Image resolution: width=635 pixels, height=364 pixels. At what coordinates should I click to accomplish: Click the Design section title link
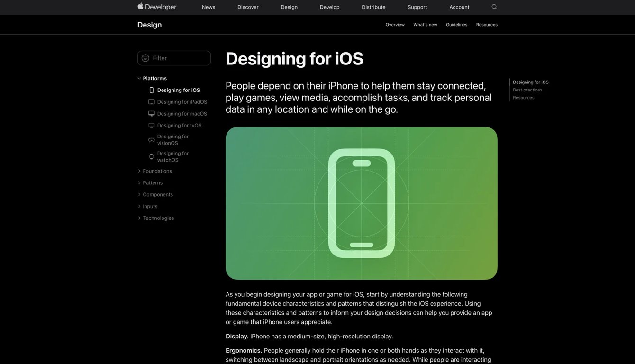coord(150,25)
